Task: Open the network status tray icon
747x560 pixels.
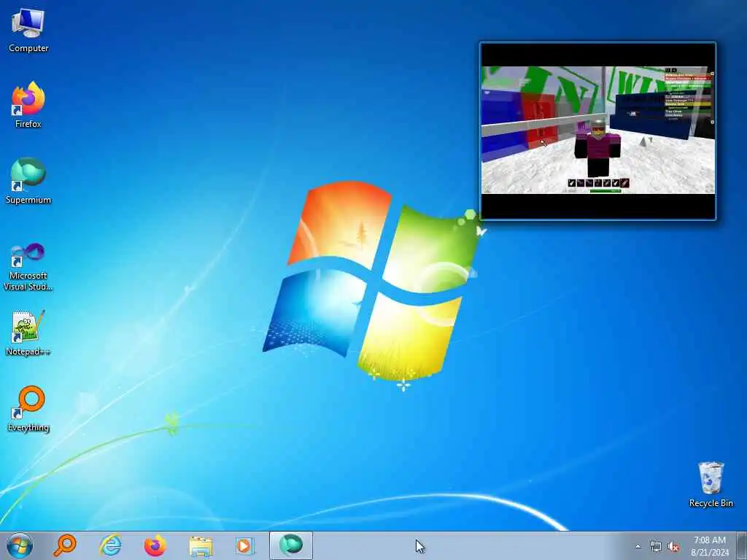Action: (656, 547)
